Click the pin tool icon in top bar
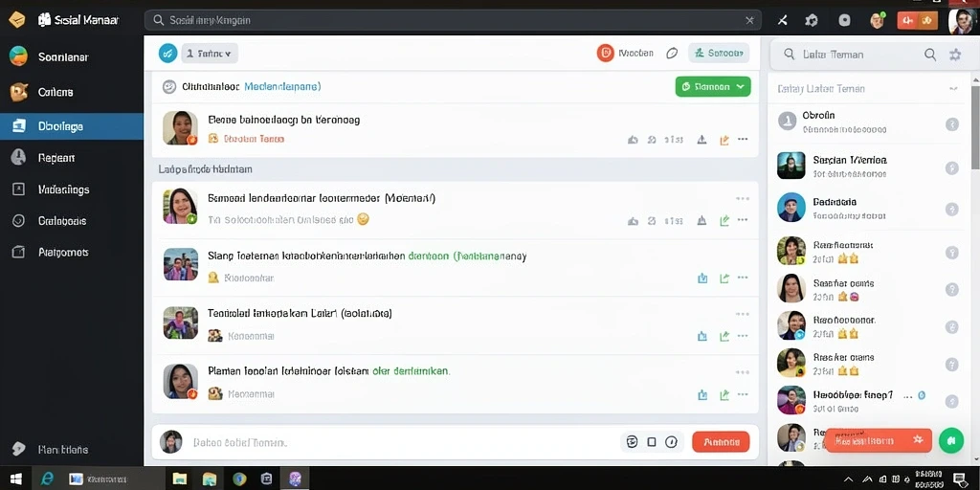 tap(782, 20)
